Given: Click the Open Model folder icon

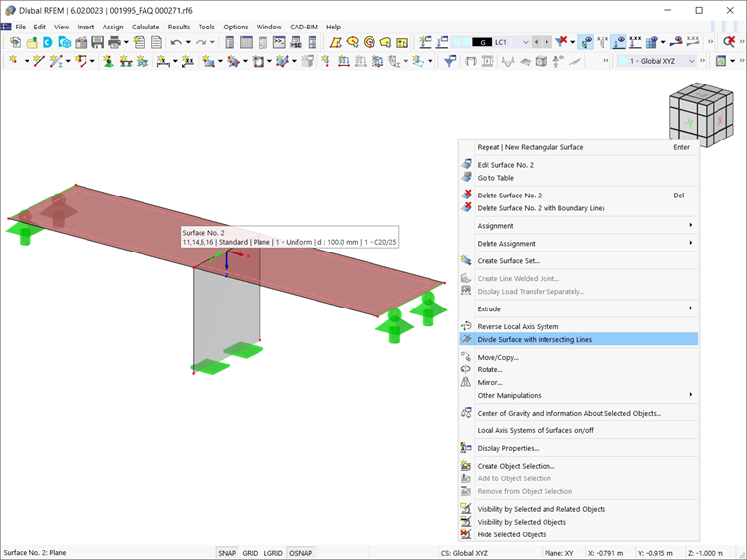Looking at the screenshot, I should tap(31, 42).
